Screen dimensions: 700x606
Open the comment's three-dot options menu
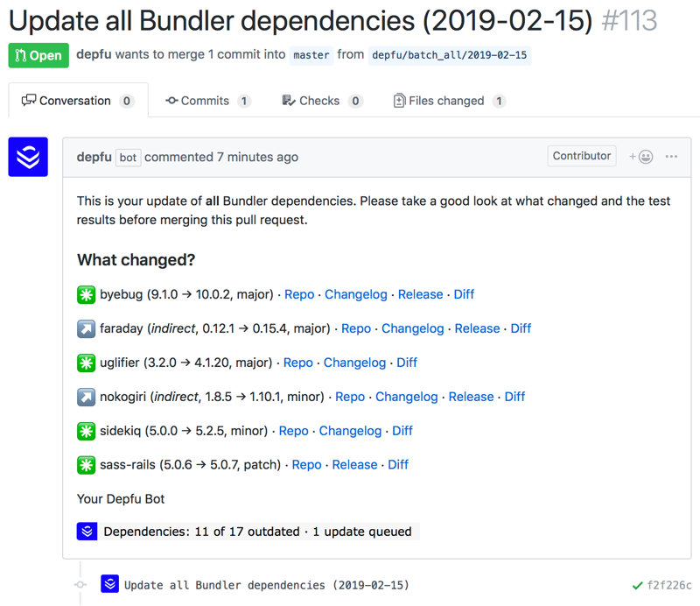(671, 157)
